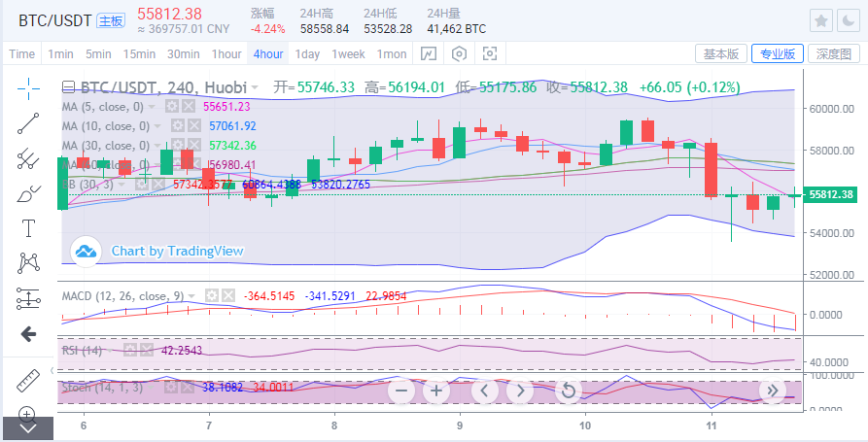Expand the panel with the bottom-left down chevron

click(27, 428)
